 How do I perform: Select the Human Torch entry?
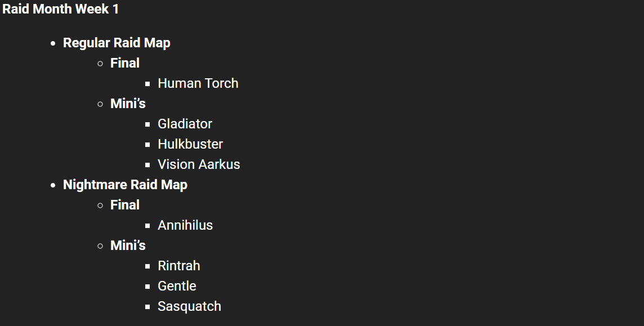point(198,83)
